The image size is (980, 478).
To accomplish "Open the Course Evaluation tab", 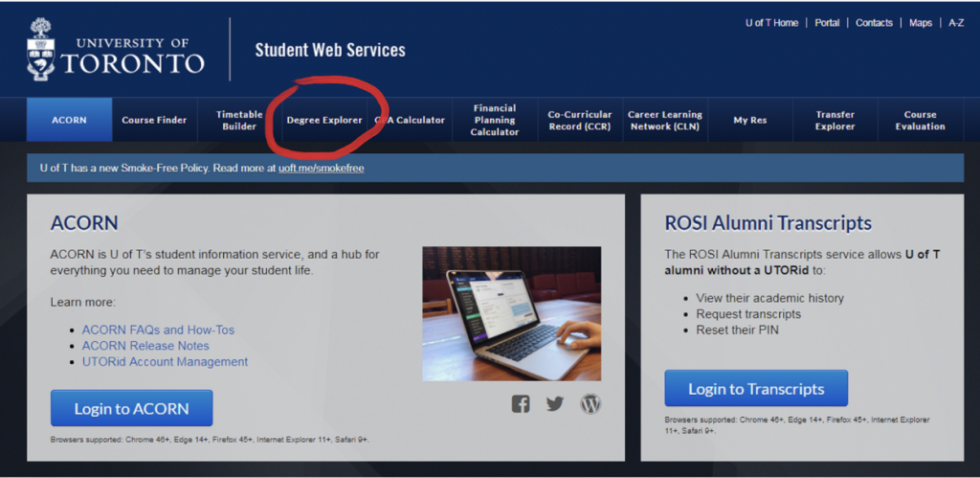I will tap(920, 121).
